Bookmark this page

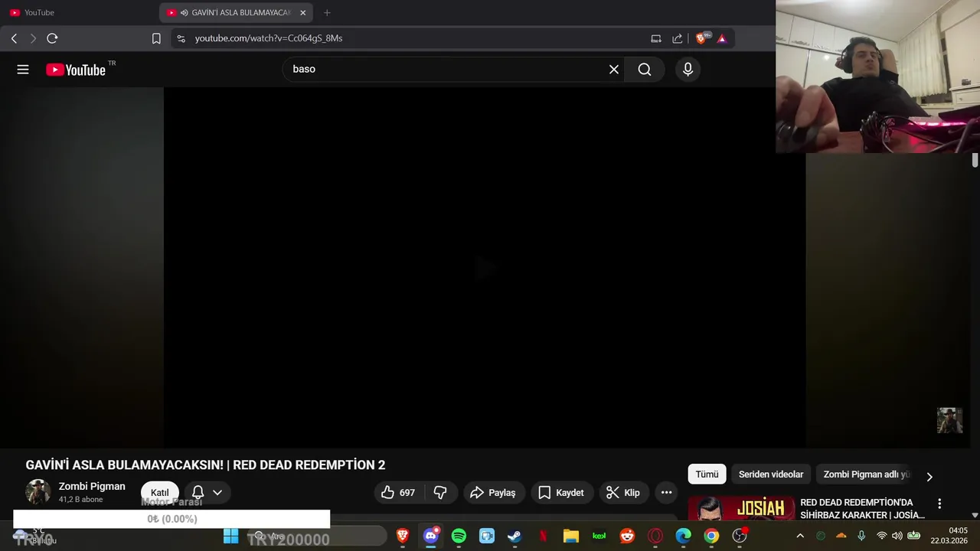pyautogui.click(x=156, y=38)
